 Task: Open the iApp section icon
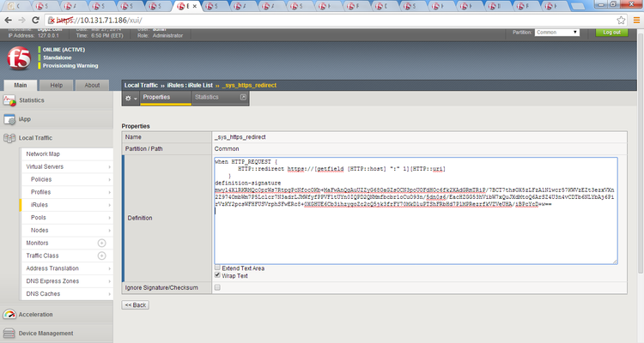(x=10, y=119)
